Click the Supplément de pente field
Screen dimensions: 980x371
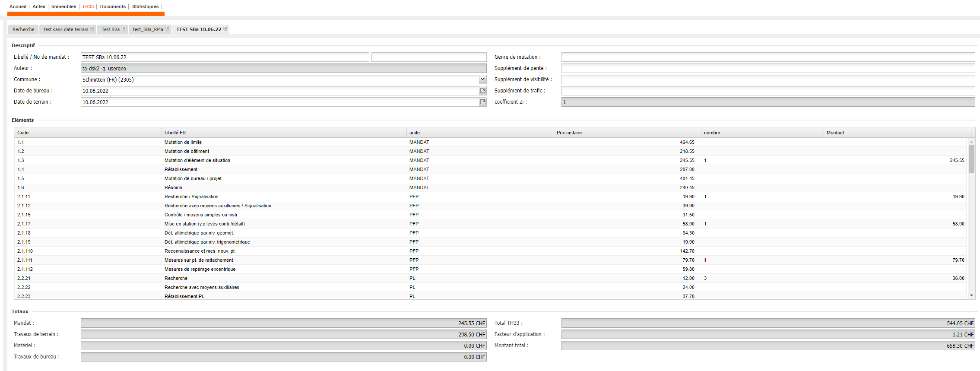768,68
